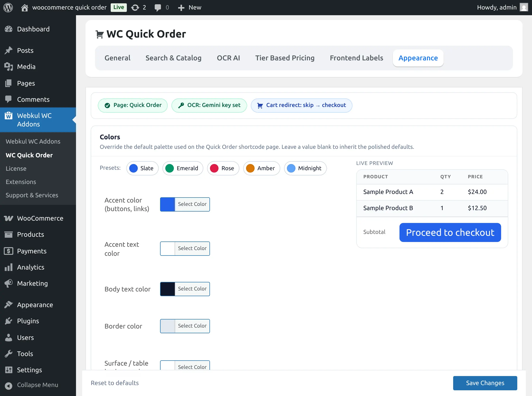Viewport: 532px width, 396px height.
Task: Click the Pages icon in sidebar
Action: click(8, 83)
